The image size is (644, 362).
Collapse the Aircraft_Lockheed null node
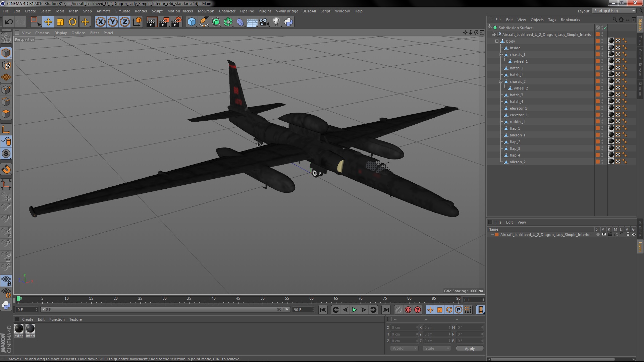click(x=493, y=35)
